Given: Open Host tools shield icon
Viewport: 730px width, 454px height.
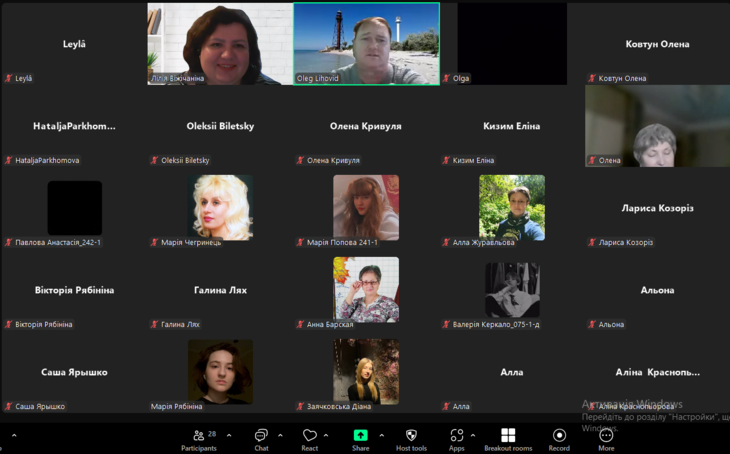Looking at the screenshot, I should tap(411, 435).
